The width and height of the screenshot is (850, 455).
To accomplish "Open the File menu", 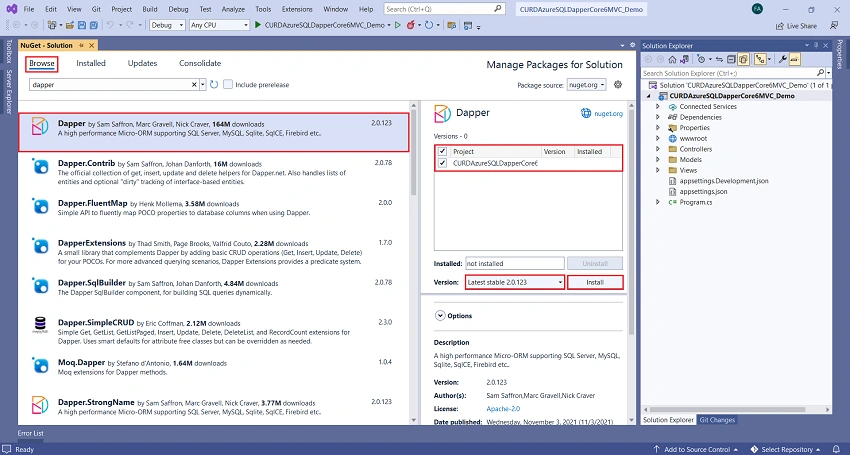I will point(29,9).
